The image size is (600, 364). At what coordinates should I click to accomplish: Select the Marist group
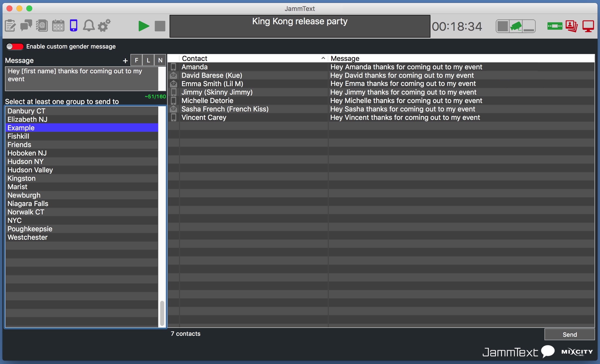[x=82, y=187]
